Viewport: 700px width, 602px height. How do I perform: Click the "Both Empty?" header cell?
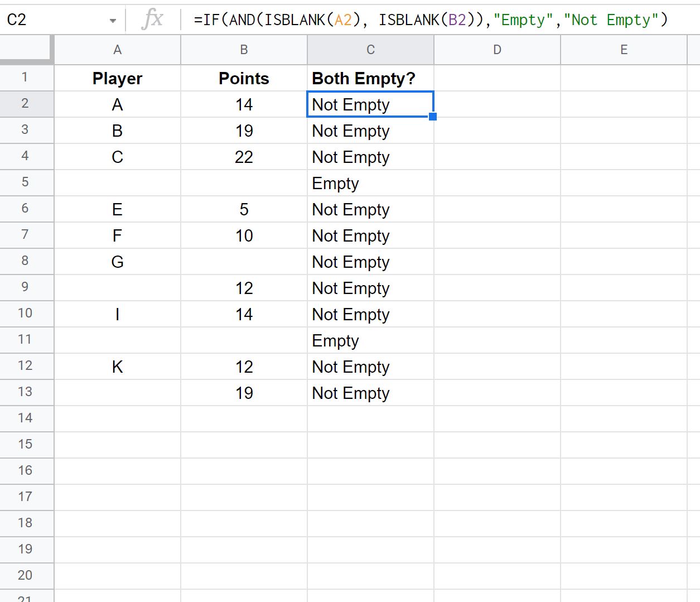(x=370, y=79)
